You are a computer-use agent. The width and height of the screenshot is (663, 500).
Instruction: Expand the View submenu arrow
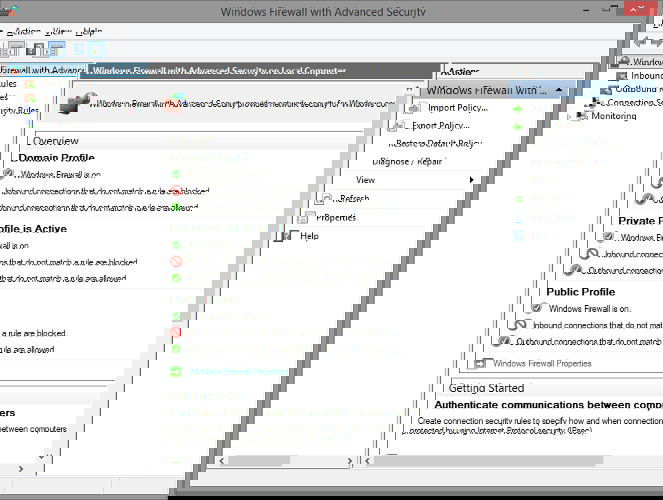[x=471, y=180]
